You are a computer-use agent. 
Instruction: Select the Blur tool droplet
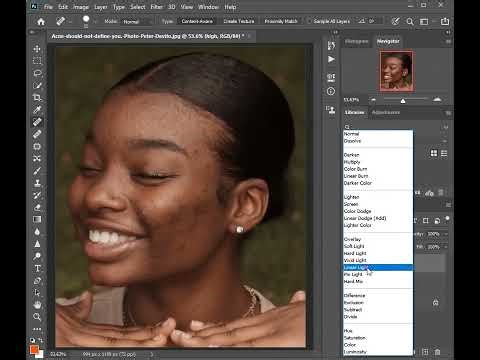[37, 232]
